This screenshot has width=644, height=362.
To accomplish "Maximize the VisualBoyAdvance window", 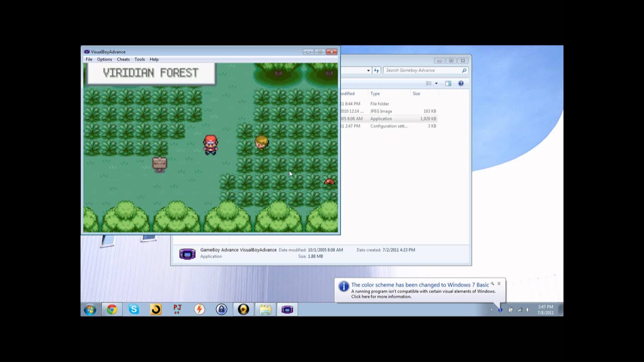I will pos(319,52).
